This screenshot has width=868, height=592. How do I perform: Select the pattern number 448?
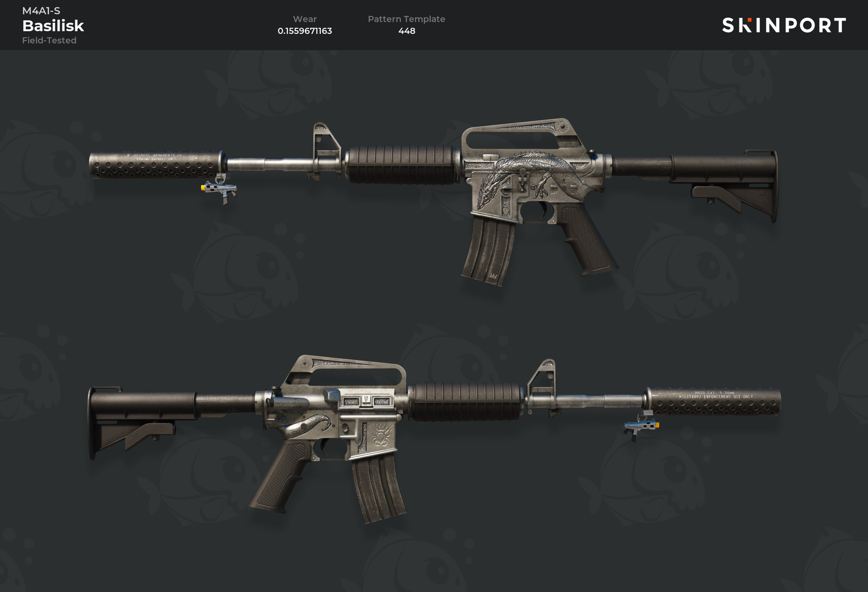coord(407,31)
